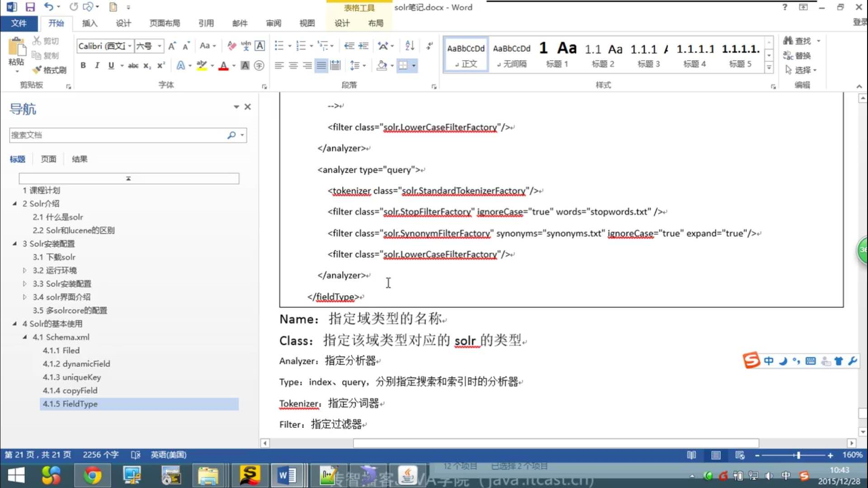Screen dimensions: 868x488
Task: Click the Decrease Indent icon
Action: [349, 46]
